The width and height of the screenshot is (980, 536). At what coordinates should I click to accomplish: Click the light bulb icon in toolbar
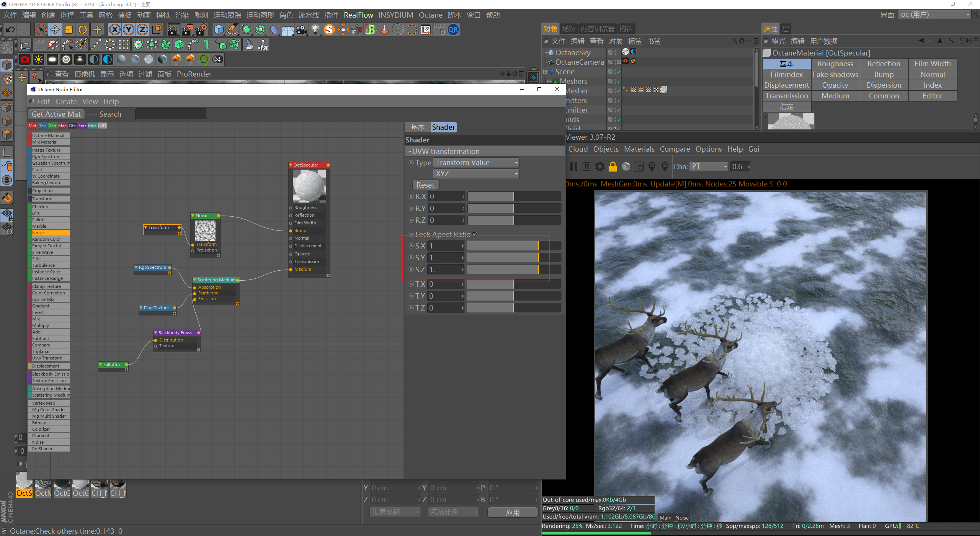click(x=315, y=29)
